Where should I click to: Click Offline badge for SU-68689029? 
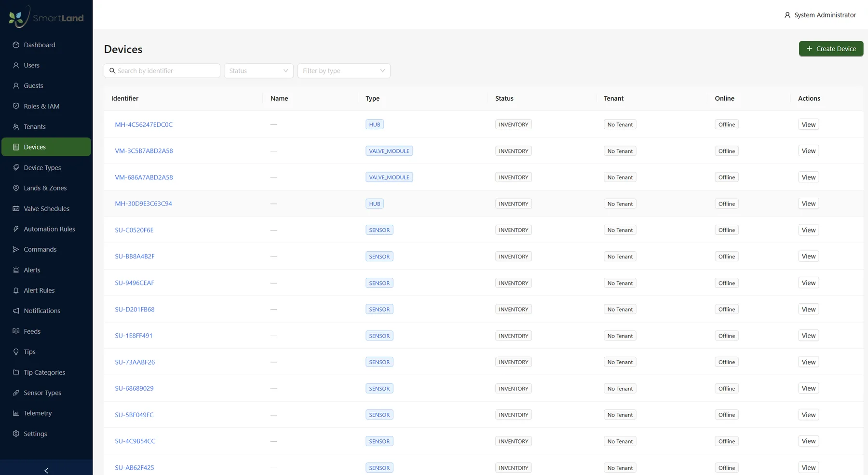click(x=727, y=389)
